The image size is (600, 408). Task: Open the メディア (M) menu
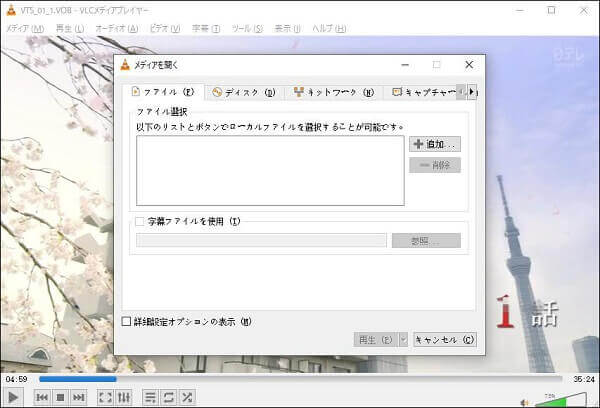(25, 28)
